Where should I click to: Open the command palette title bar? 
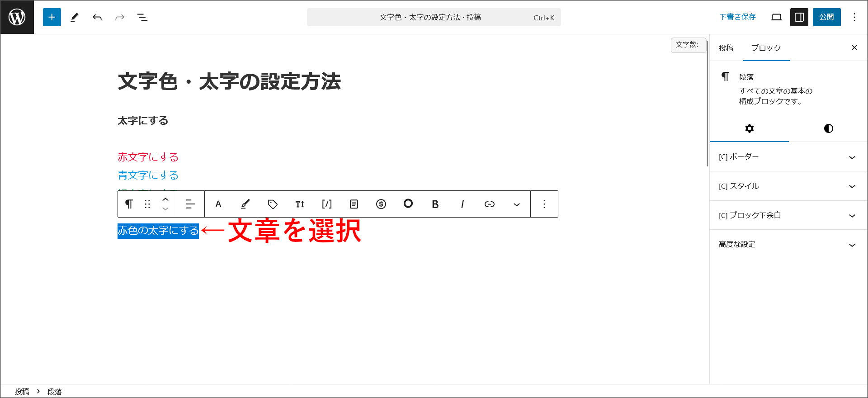(x=434, y=17)
